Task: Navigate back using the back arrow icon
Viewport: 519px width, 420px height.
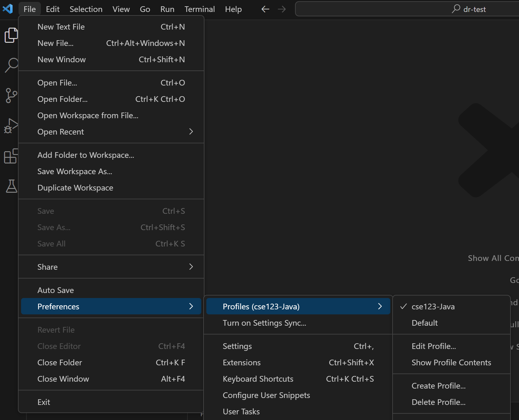Action: tap(265, 9)
